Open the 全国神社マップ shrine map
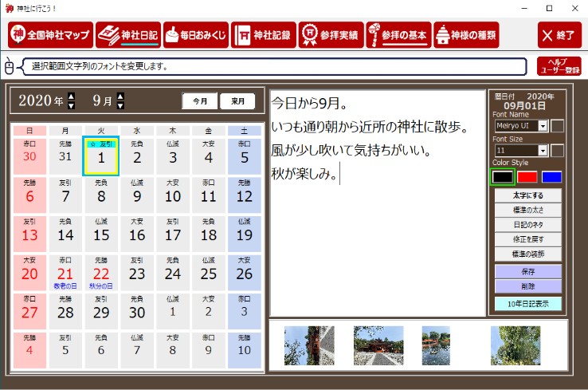The image size is (588, 390). point(49,35)
